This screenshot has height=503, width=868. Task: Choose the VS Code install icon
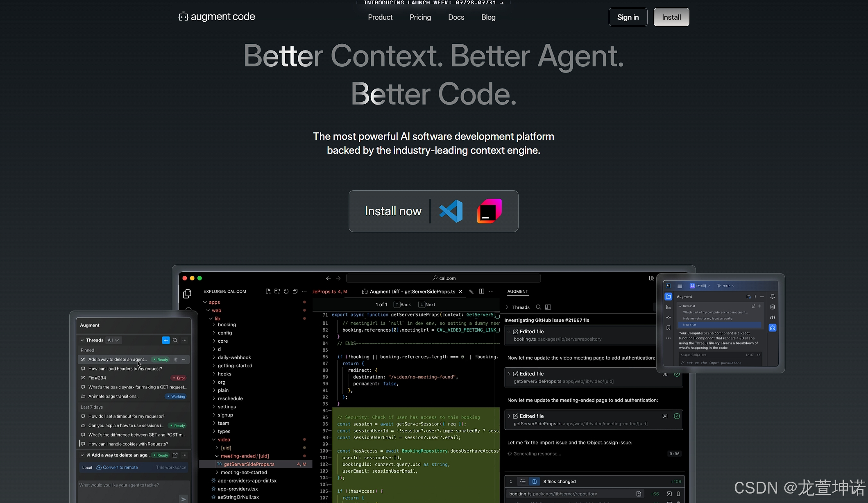451,211
